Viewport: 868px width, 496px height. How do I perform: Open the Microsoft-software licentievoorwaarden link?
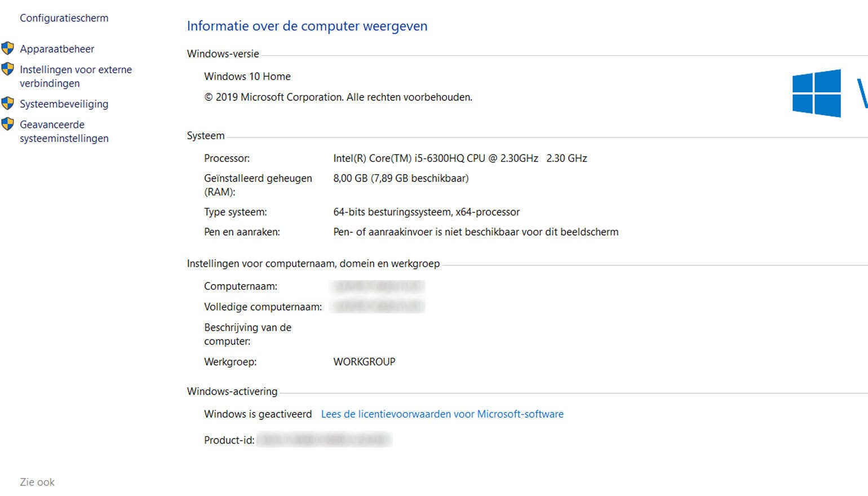(x=442, y=414)
